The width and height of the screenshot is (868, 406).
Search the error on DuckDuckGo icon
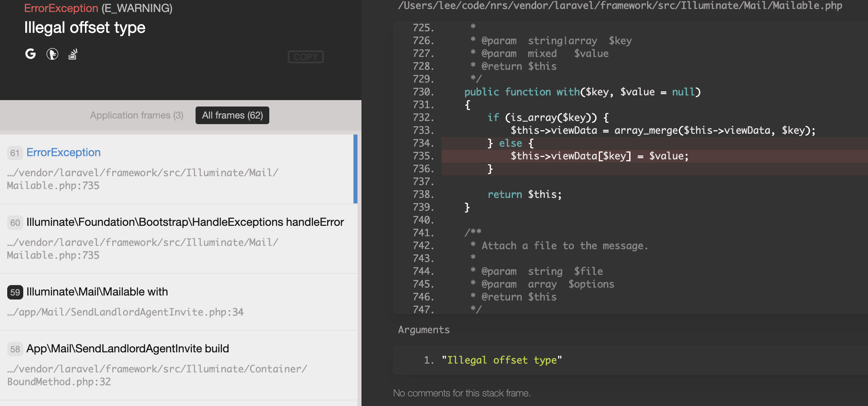click(52, 54)
